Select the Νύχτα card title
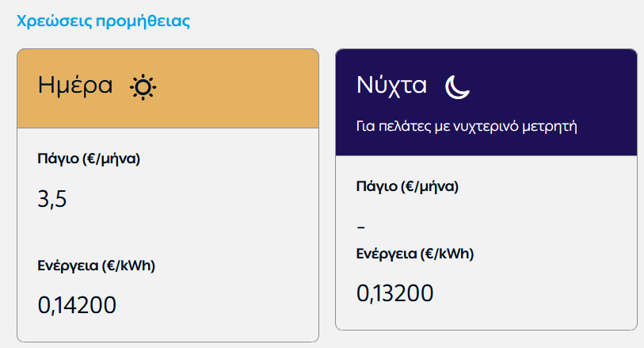The width and height of the screenshot is (644, 348). point(392,85)
